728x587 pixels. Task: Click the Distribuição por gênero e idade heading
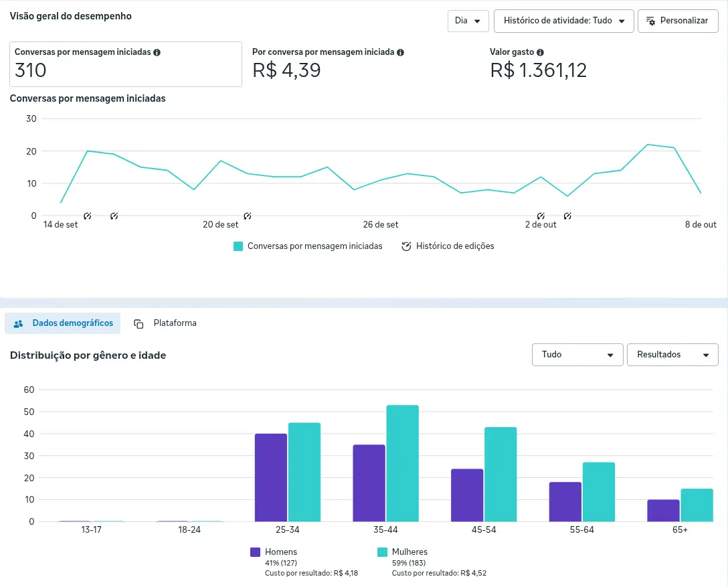[x=88, y=355]
